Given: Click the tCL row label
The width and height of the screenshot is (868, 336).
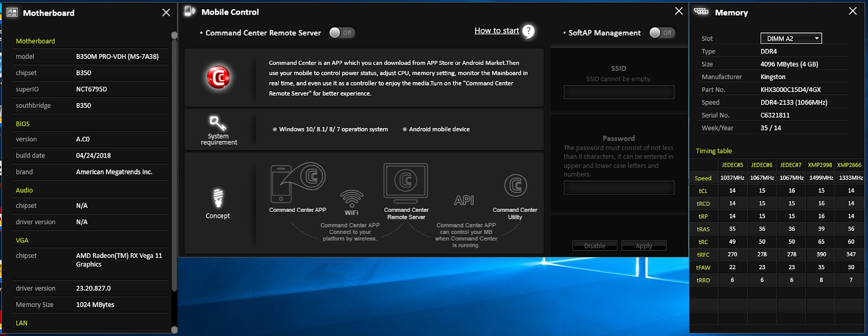Looking at the screenshot, I should coord(703,191).
